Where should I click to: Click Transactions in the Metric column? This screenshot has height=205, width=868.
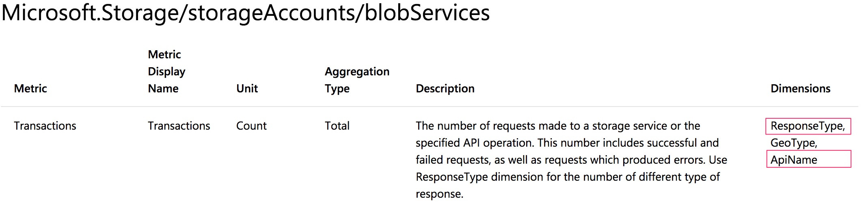pos(45,126)
